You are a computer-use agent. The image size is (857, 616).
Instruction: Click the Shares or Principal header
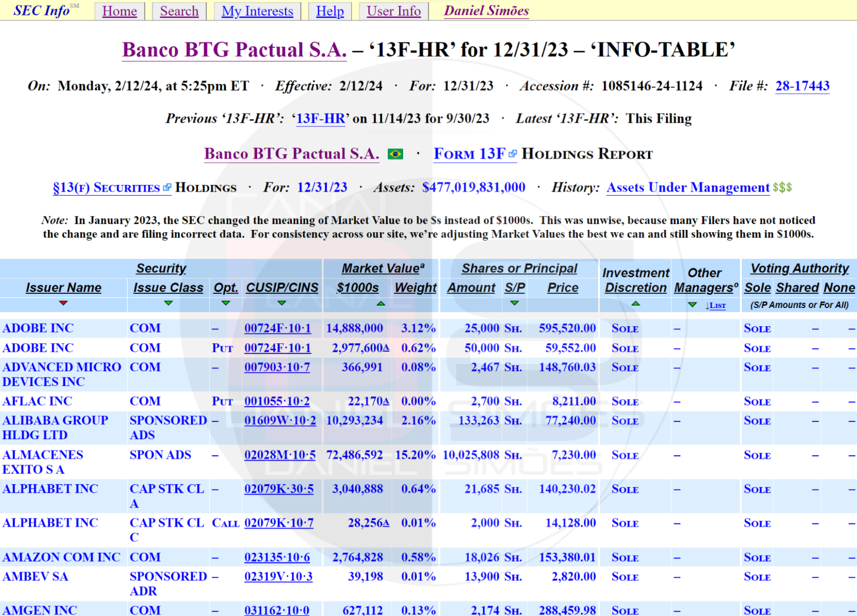click(x=519, y=269)
